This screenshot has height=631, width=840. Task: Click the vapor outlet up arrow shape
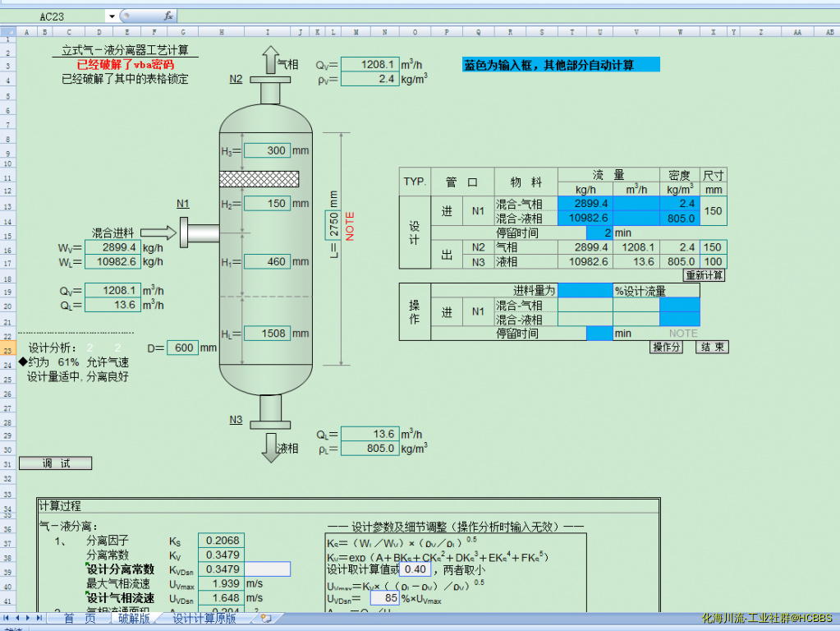pos(270,62)
